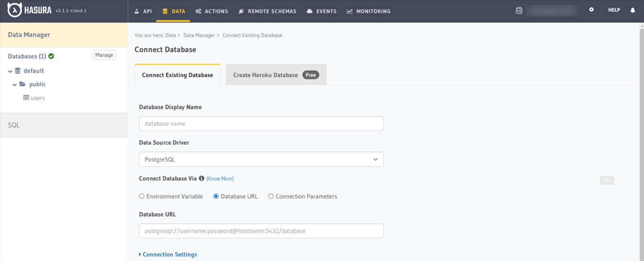The height and width of the screenshot is (261, 644).
Task: Click the Monitoring chart icon
Action: [350, 11]
